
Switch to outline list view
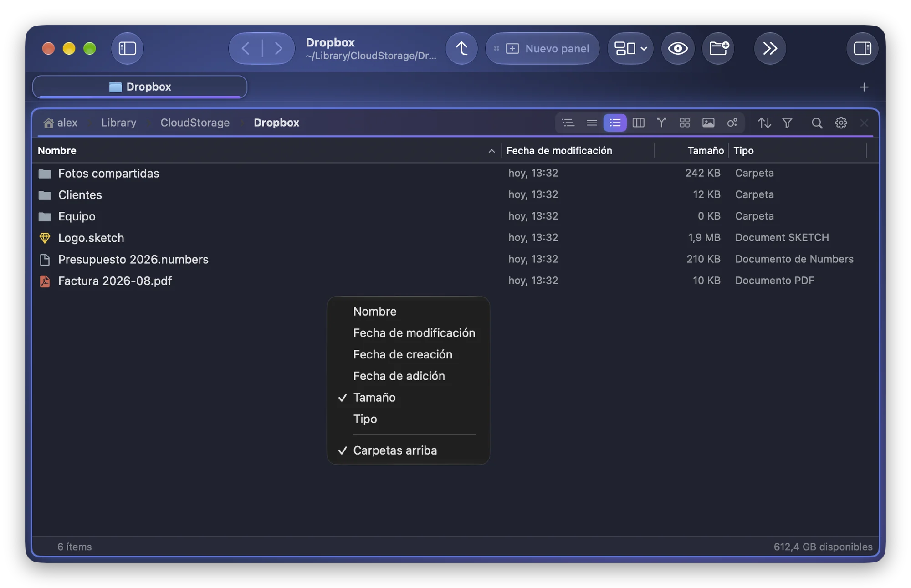coord(568,123)
